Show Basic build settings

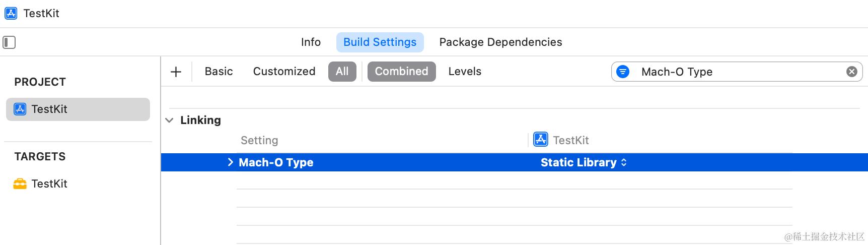pos(219,72)
